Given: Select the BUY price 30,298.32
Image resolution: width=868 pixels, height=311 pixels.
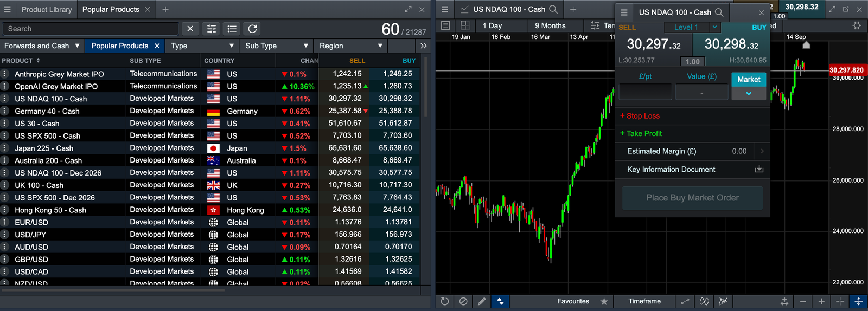Looking at the screenshot, I should (x=731, y=44).
